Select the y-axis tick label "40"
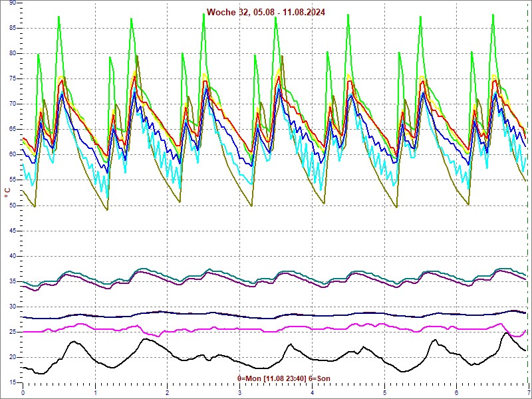Image resolution: width=532 pixels, height=399 pixels. pyautogui.click(x=12, y=256)
